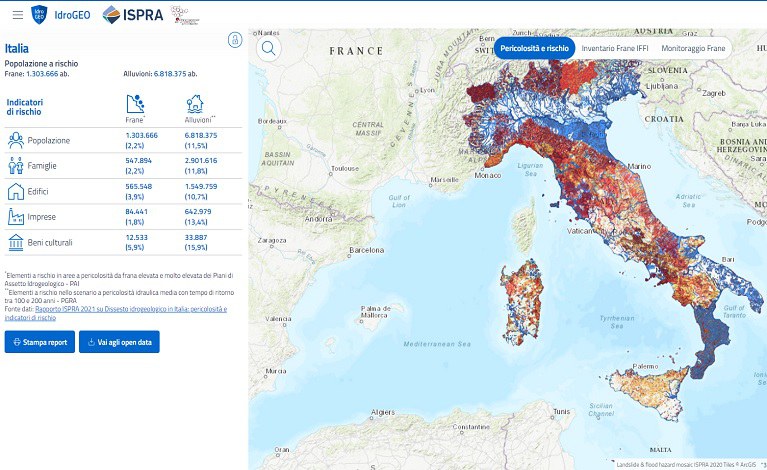The width and height of the screenshot is (767, 470).
Task: Open the hamburger menu
Action: tap(17, 15)
